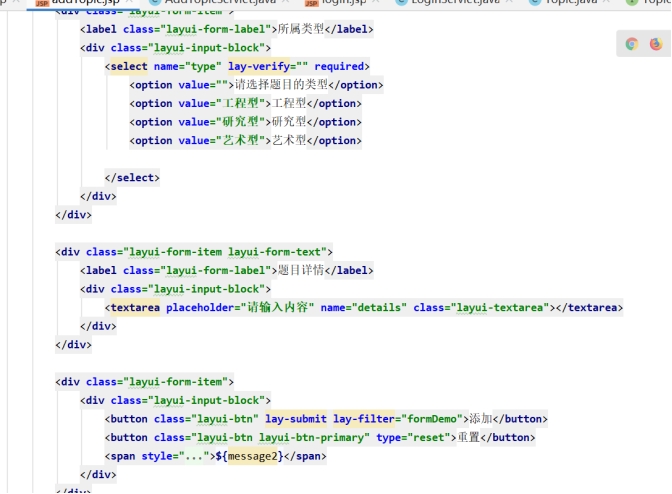This screenshot has height=494, width=672.
Task: Click the name="details" attribute
Action: click(363, 308)
